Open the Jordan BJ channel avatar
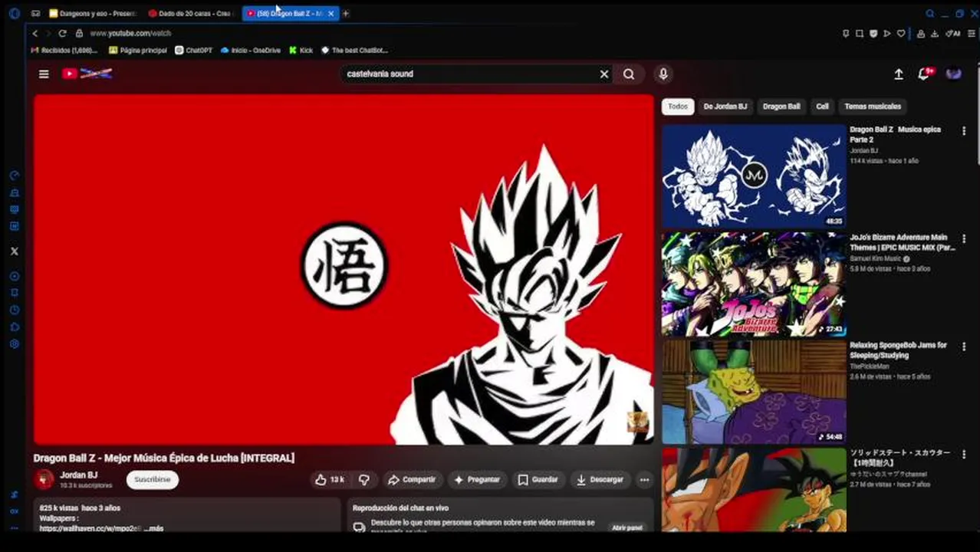This screenshot has width=980, height=552. click(x=44, y=479)
